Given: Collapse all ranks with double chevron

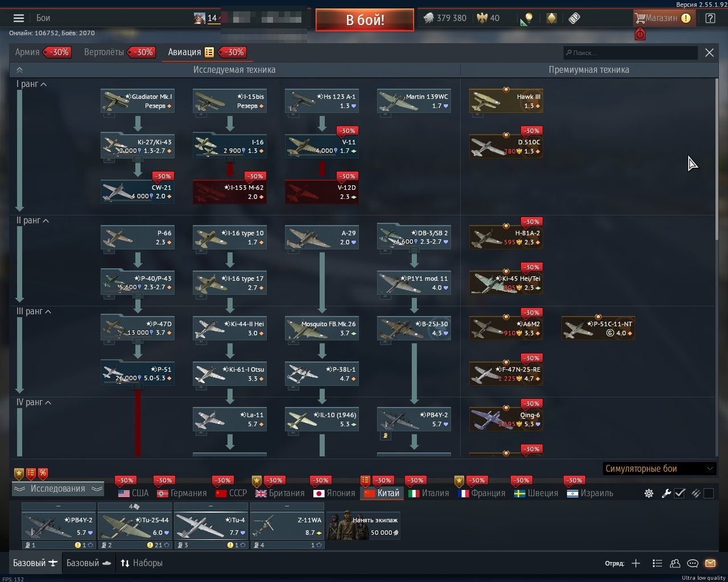Looking at the screenshot, I should (19, 70).
